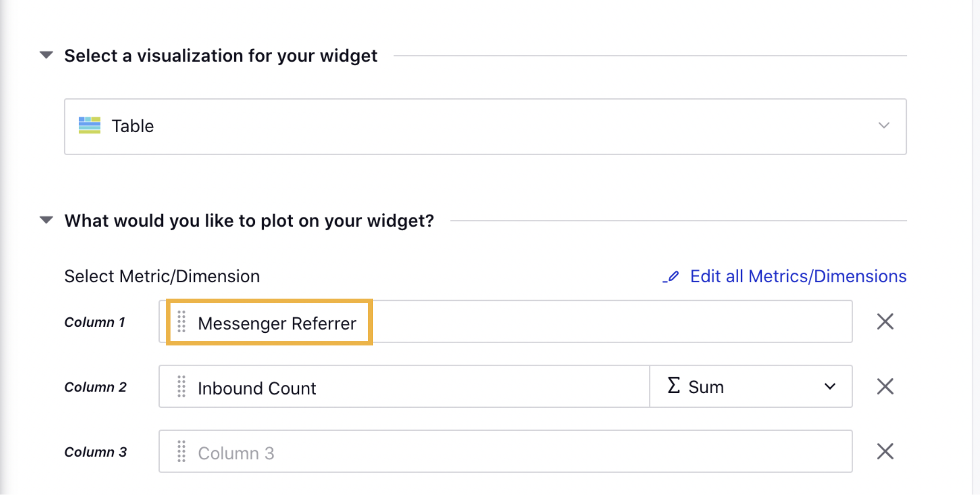Click the Sigma aggregation icon
The image size is (980, 495).
674,386
